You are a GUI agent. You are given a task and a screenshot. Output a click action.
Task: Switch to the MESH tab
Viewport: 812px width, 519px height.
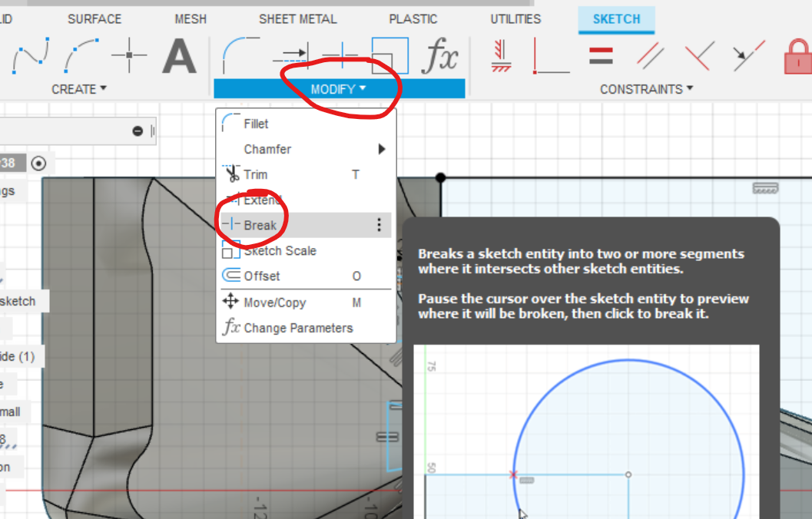191,19
